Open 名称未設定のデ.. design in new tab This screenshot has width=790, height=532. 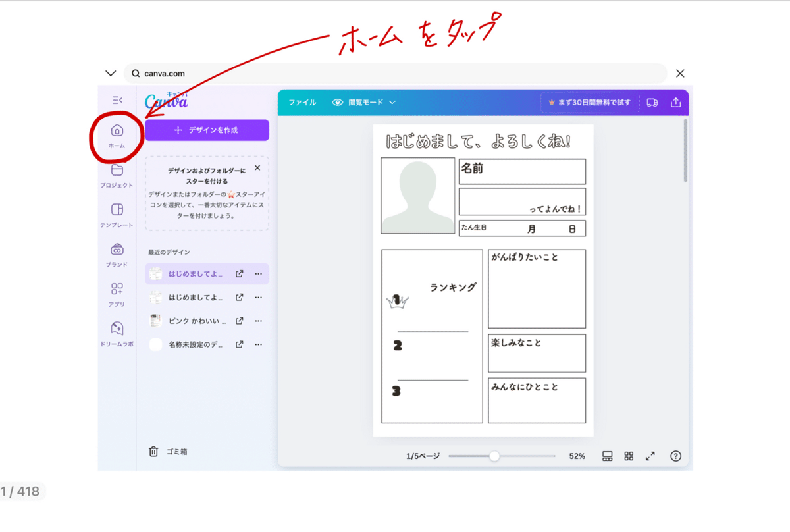(240, 344)
